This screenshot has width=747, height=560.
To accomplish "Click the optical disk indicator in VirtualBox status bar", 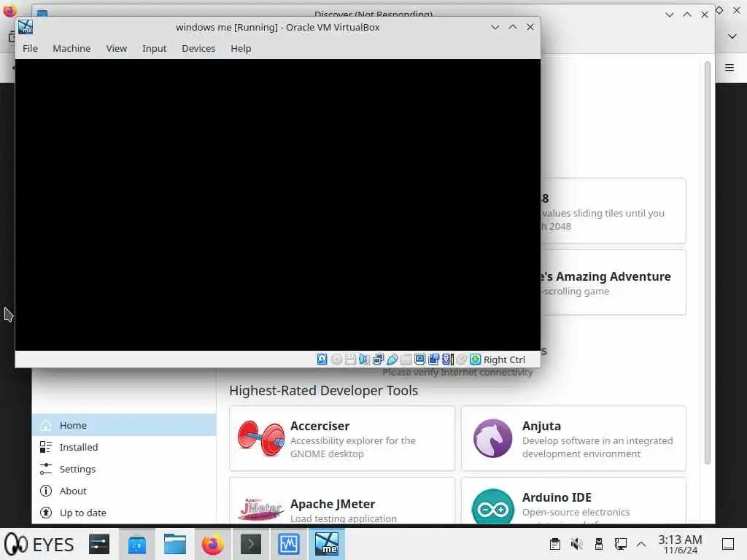I will coord(336,359).
